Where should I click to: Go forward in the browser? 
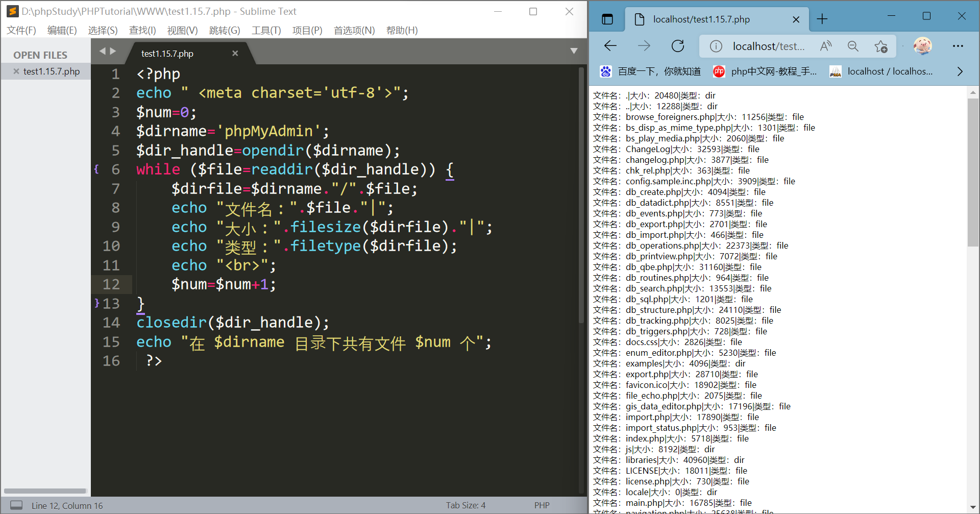click(x=644, y=46)
